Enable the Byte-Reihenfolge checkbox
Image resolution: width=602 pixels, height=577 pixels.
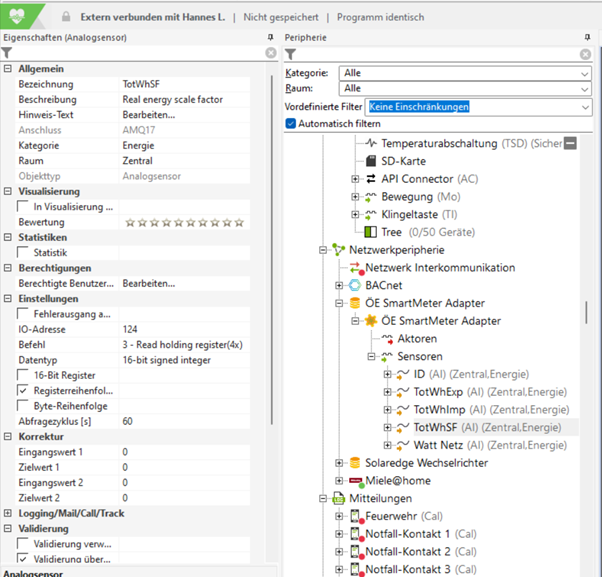point(23,406)
